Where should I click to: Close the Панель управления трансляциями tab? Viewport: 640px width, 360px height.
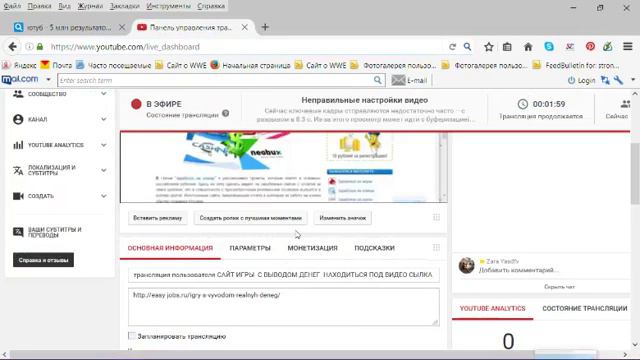pos(244,27)
